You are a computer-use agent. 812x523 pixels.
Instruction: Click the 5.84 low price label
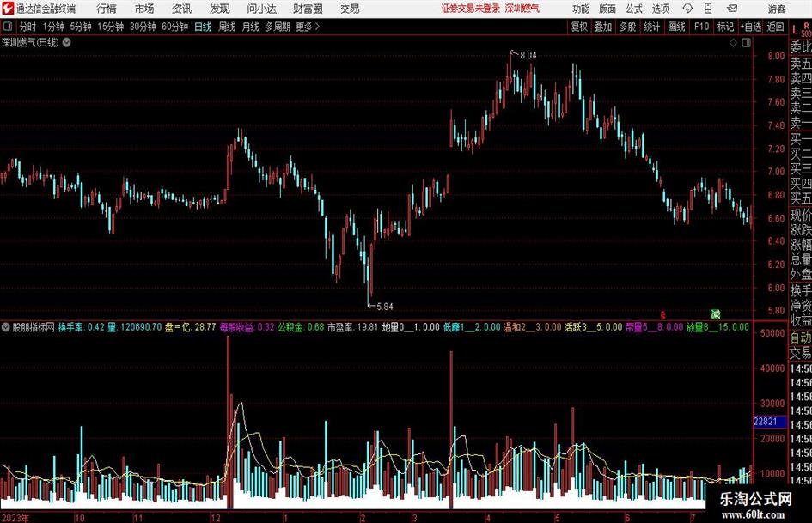pos(385,307)
